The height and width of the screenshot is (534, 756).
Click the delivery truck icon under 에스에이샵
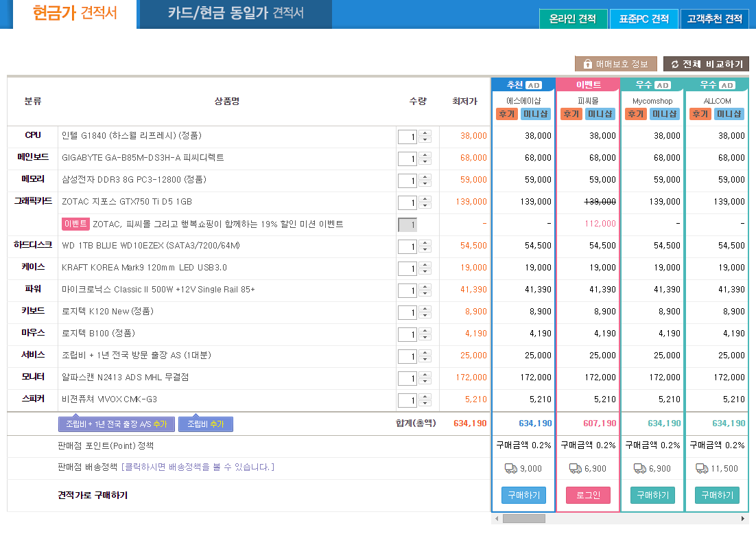point(511,468)
